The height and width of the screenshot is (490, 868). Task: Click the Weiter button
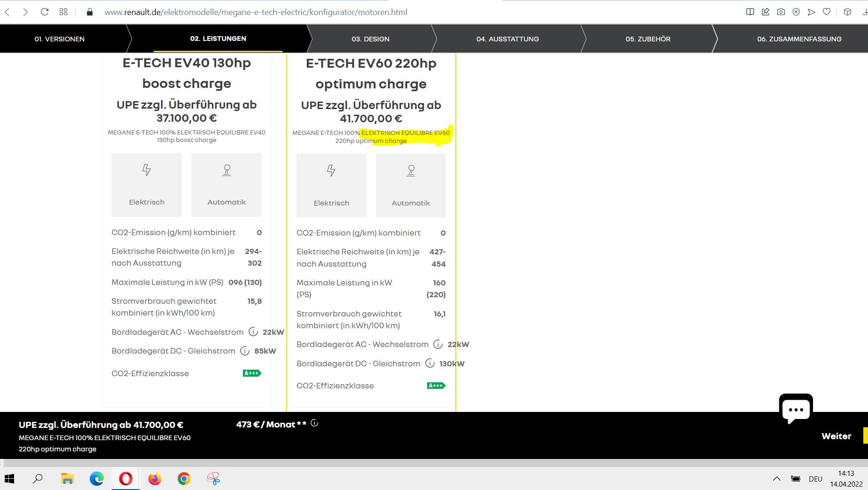(837, 436)
